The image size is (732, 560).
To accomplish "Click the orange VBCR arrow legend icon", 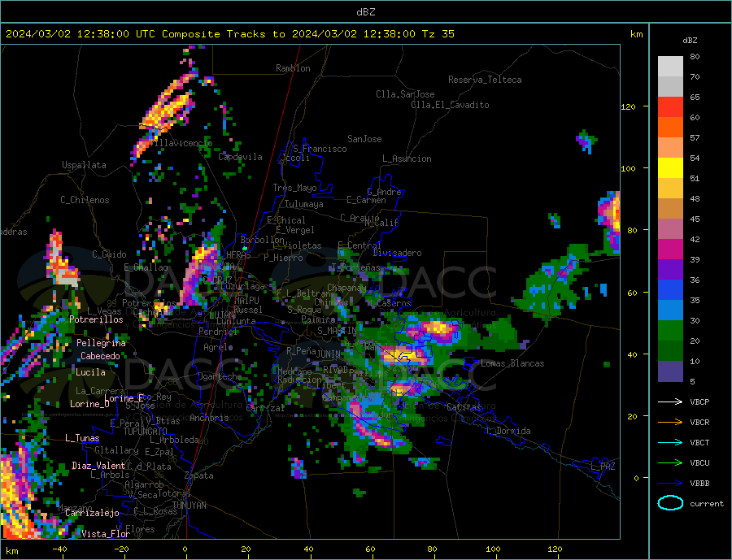I will pyautogui.click(x=670, y=423).
